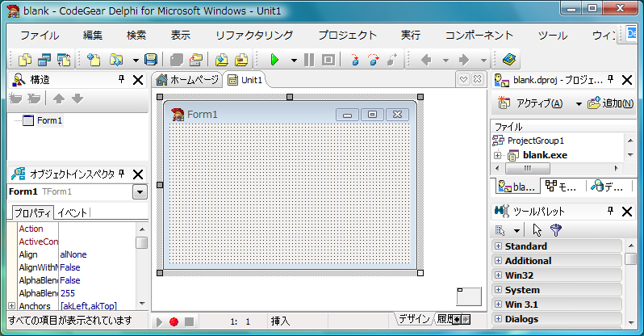Click the Align property value alNone

coord(98,254)
